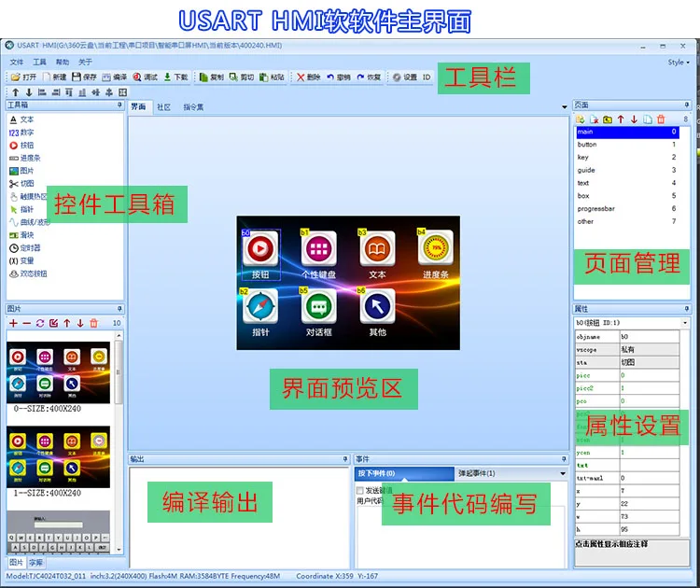Click the 设置 settings button

405,77
